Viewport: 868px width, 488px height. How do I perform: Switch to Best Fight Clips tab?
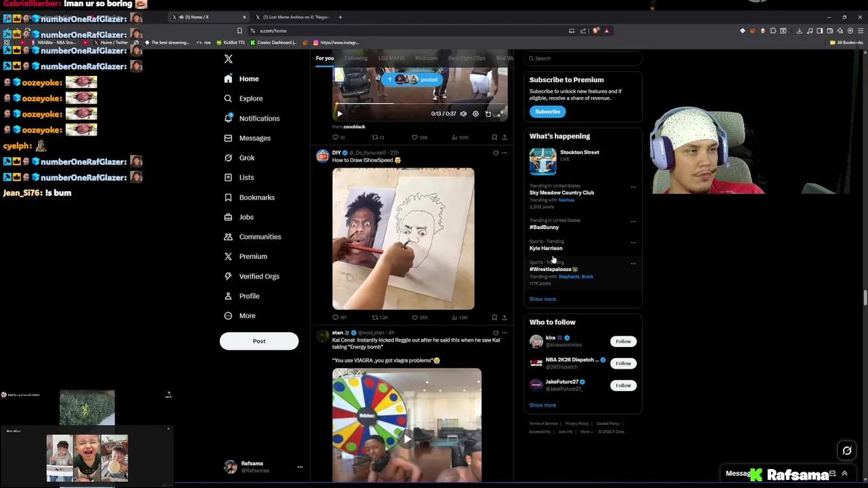pos(467,58)
